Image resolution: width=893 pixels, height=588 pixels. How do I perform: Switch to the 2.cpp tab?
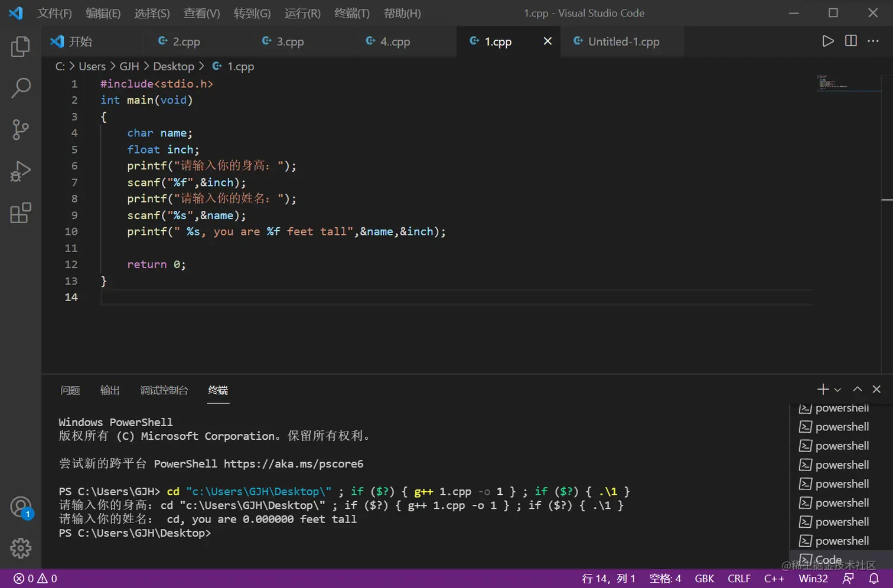[197, 41]
